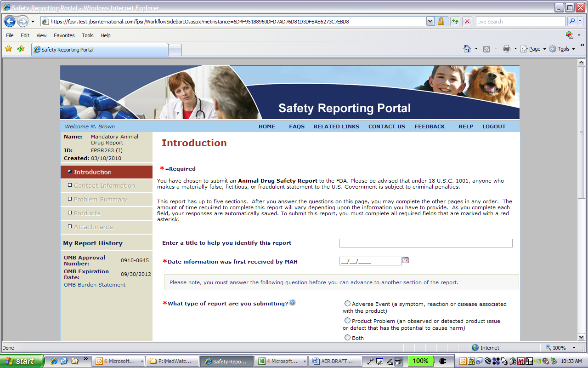This screenshot has width=588, height=368.
Task: Open the OMB Burden Statement link
Action: pyautogui.click(x=95, y=285)
